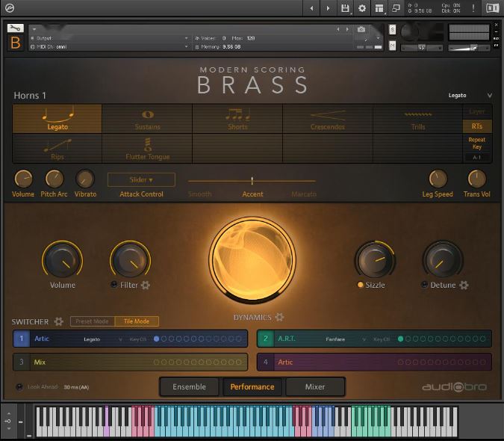
Task: Click the glowing Dynamics orb
Action: coord(252,260)
